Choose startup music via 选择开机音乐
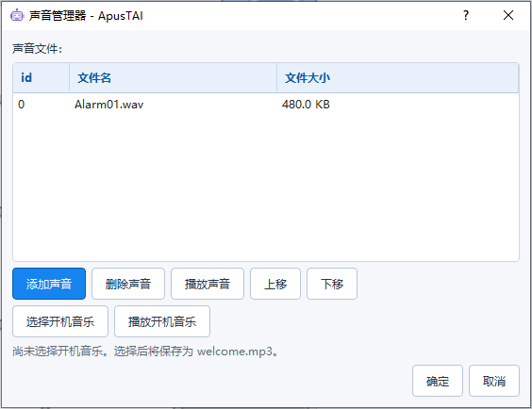532x409 pixels. (60, 321)
